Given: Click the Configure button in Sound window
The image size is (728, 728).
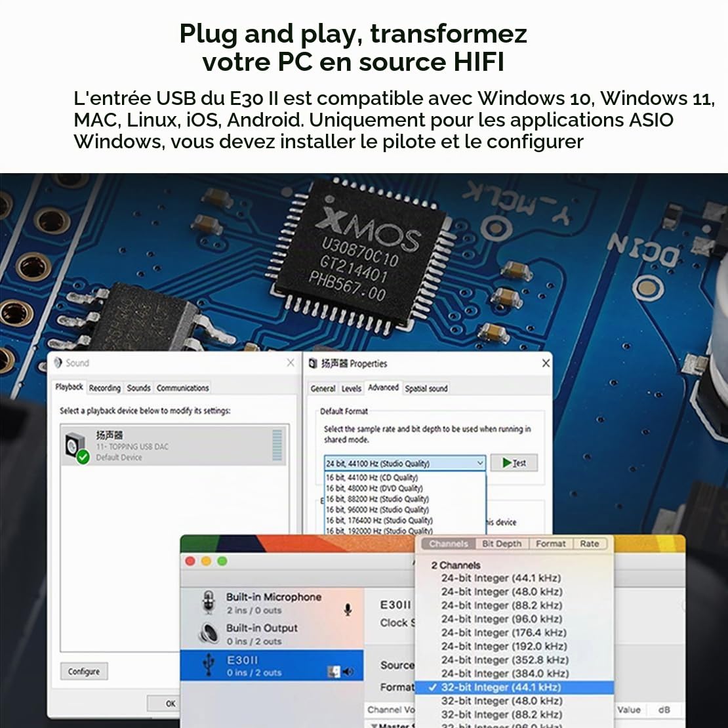Looking at the screenshot, I should (x=84, y=672).
